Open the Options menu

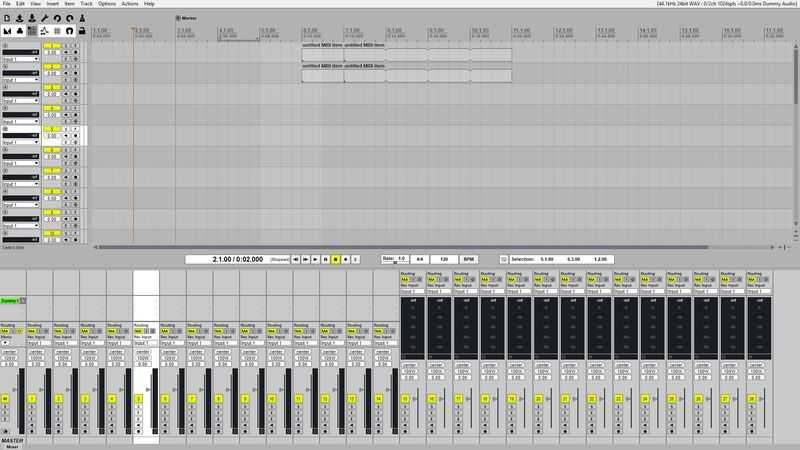[107, 4]
